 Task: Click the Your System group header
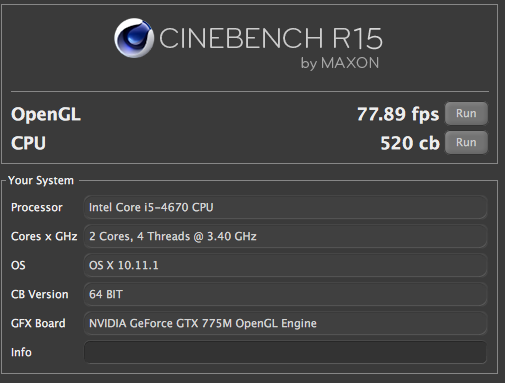point(41,180)
